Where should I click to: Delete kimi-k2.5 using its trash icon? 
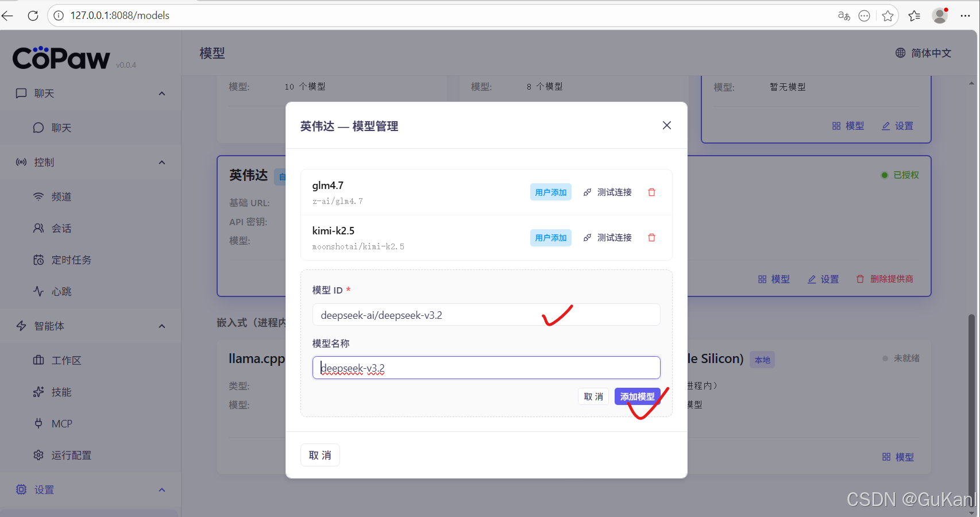pos(651,237)
